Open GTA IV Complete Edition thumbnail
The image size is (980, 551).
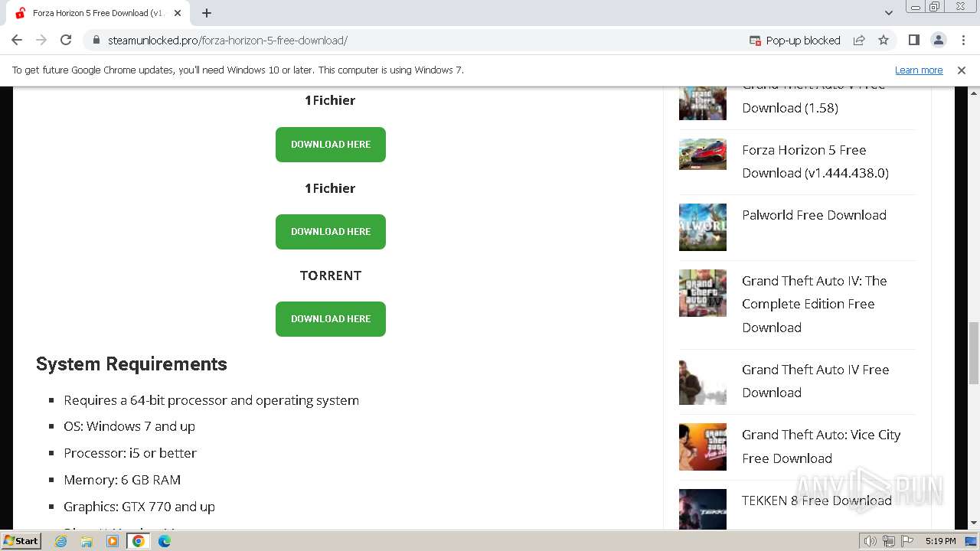(702, 293)
